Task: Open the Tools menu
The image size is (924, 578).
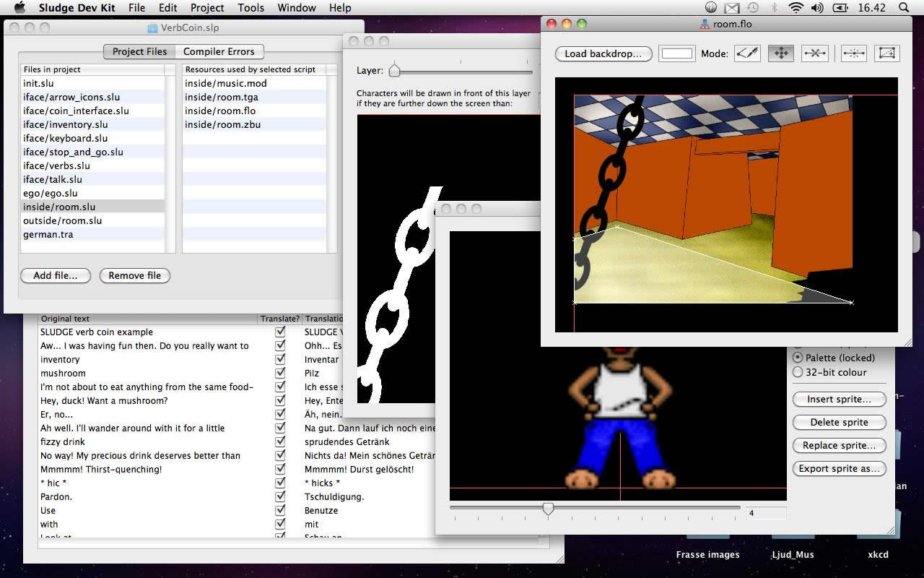Action: 250,8
